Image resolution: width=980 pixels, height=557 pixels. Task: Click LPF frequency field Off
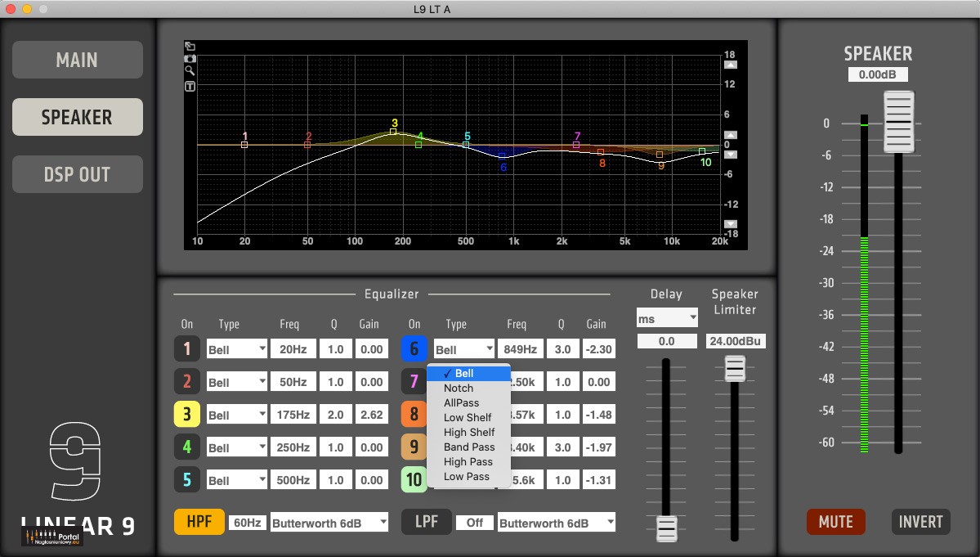pos(474,523)
